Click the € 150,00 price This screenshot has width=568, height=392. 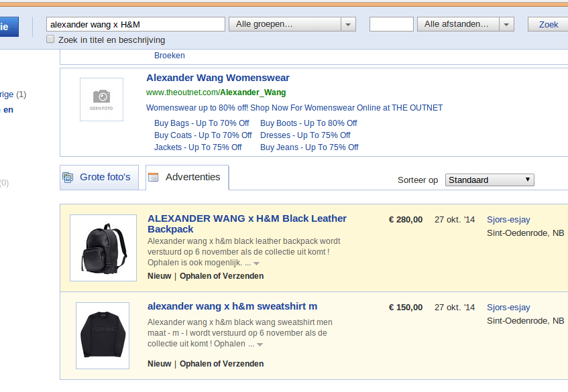point(405,308)
